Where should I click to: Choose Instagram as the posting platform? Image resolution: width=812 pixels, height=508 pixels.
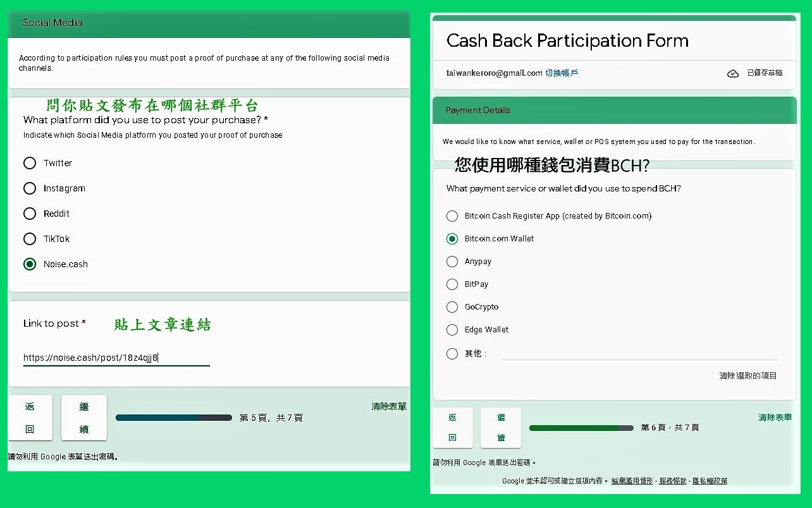click(x=30, y=188)
